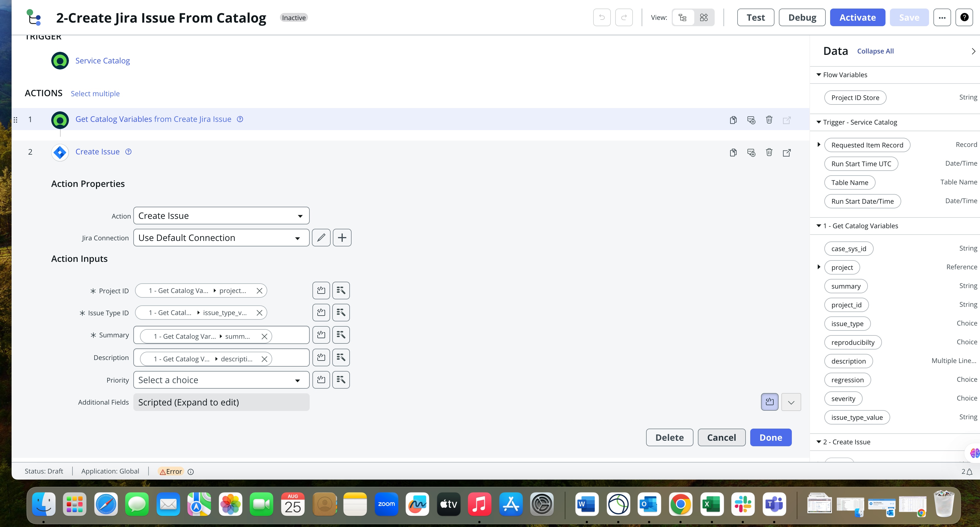
Task: Open Google Chrome from the Dock
Action: coord(681,504)
